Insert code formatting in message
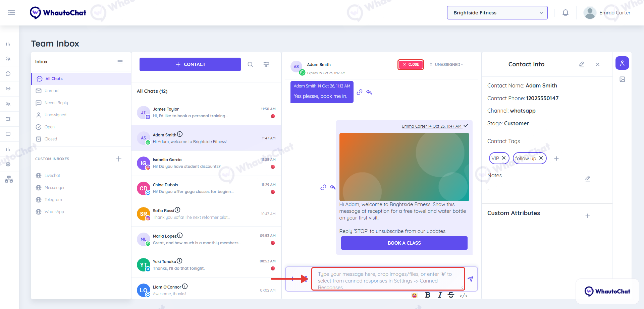The width and height of the screenshot is (644, 309). [464, 296]
